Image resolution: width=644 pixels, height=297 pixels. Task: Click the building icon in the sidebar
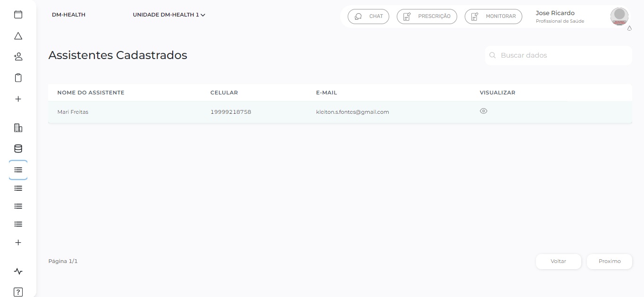click(x=18, y=127)
